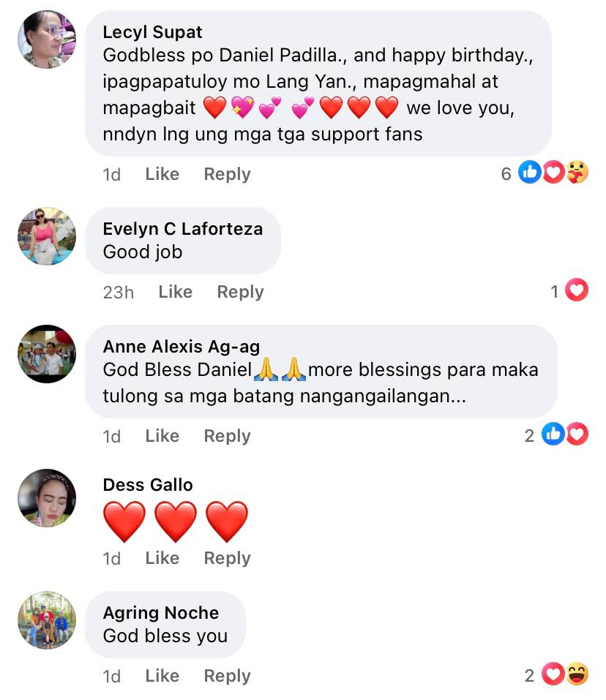This screenshot has height=700, width=606.
Task: View the care emoji reaction on Lecyl Supat's comment
Action: (577, 173)
